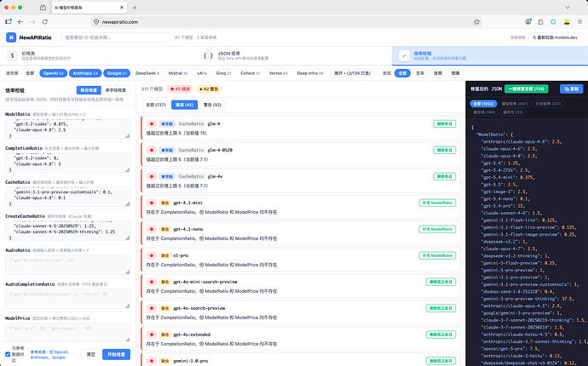Enable the Vertex provider filter
This screenshot has height=366, width=588.
click(x=279, y=73)
